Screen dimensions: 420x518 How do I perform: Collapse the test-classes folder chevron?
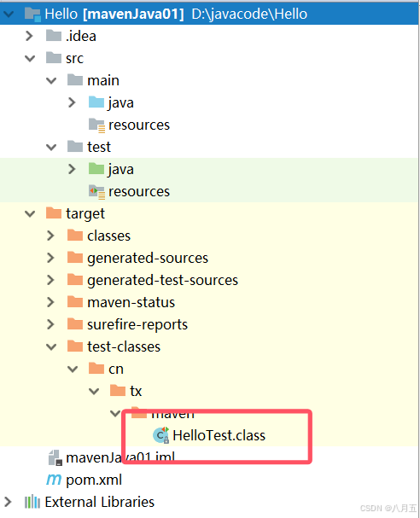51,346
